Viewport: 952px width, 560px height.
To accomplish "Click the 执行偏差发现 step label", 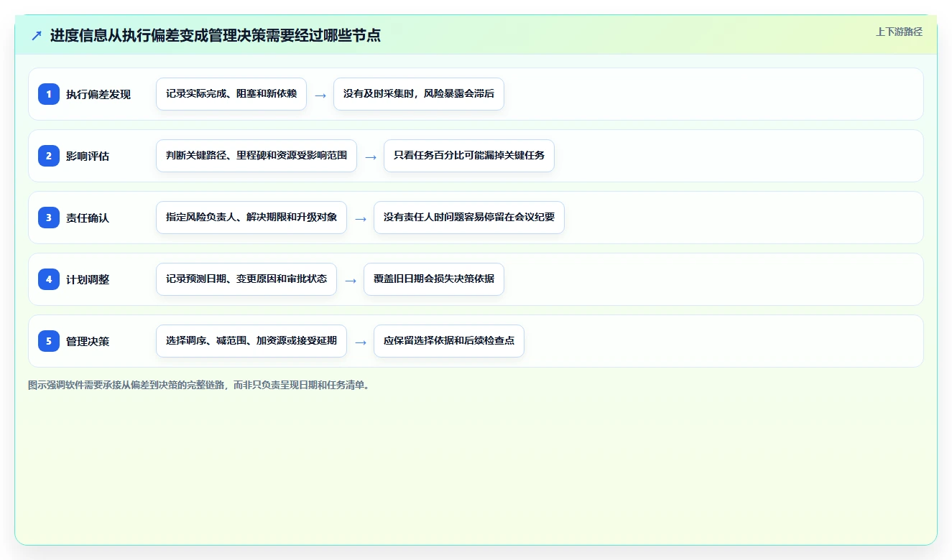I will 98,94.
